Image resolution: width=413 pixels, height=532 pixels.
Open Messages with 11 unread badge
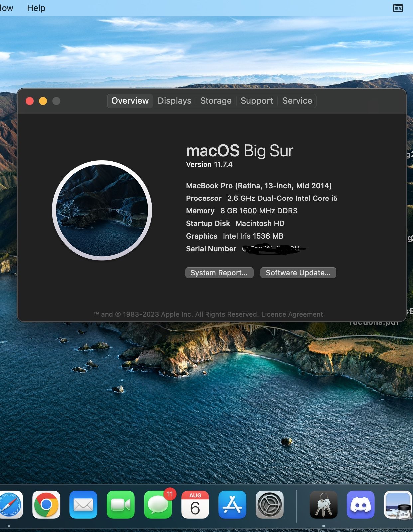(x=158, y=505)
